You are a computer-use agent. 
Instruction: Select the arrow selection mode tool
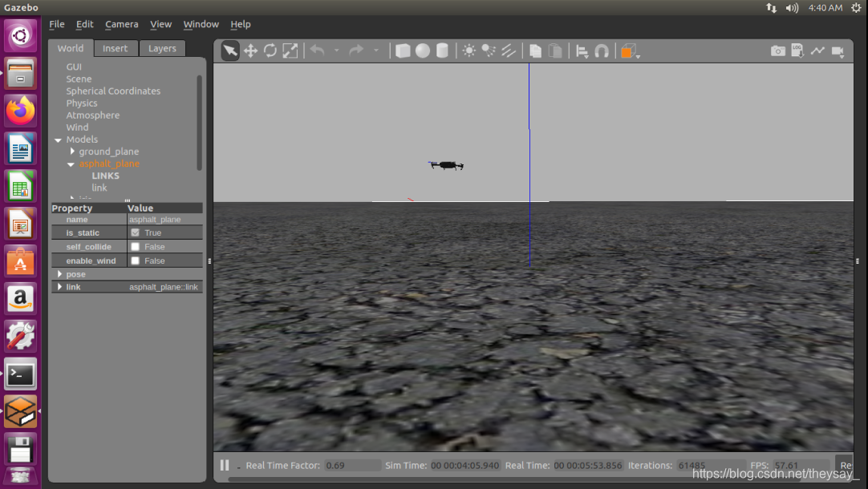coord(229,51)
